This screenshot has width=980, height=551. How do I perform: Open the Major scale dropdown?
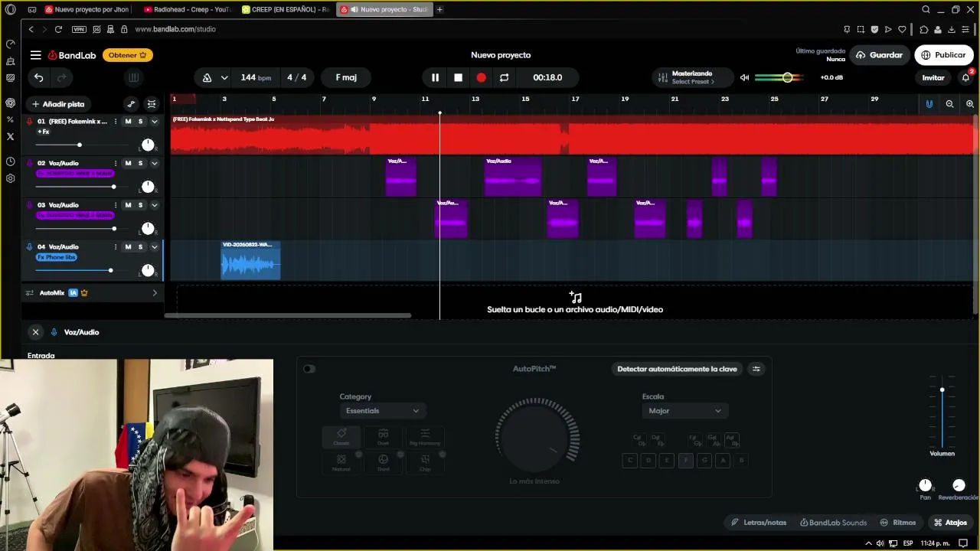(x=684, y=411)
